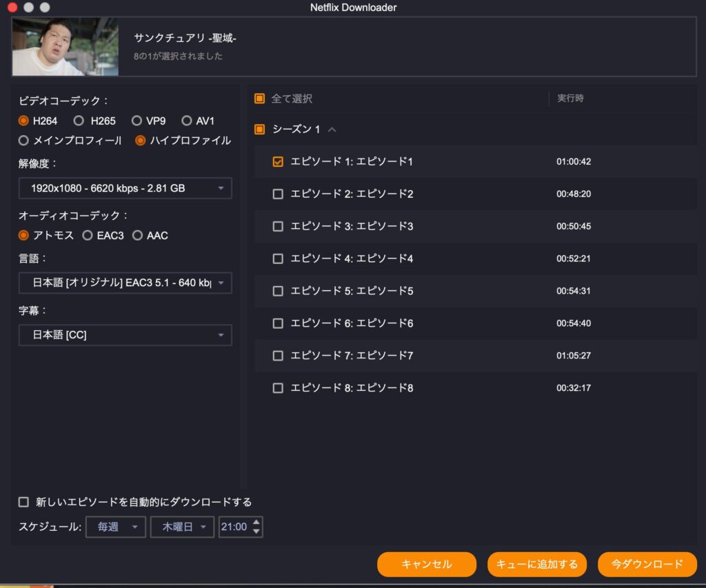Click the 00:54:40 duration value
This screenshot has height=588, width=706.
click(x=574, y=324)
